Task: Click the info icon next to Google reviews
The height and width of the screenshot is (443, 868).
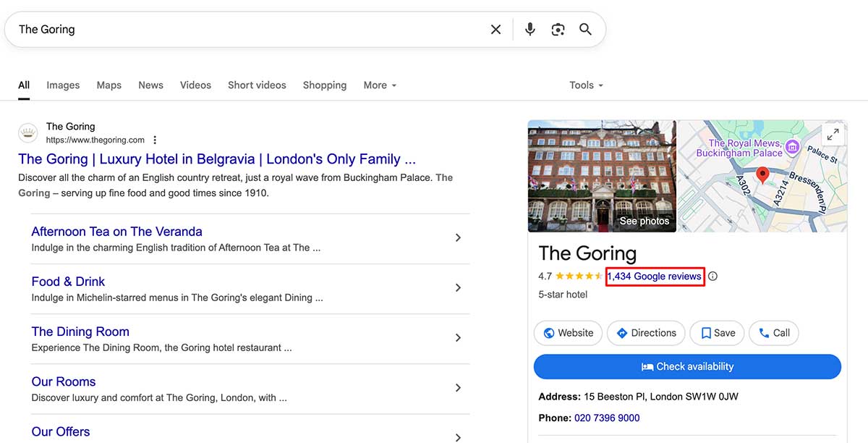Action: 712,276
